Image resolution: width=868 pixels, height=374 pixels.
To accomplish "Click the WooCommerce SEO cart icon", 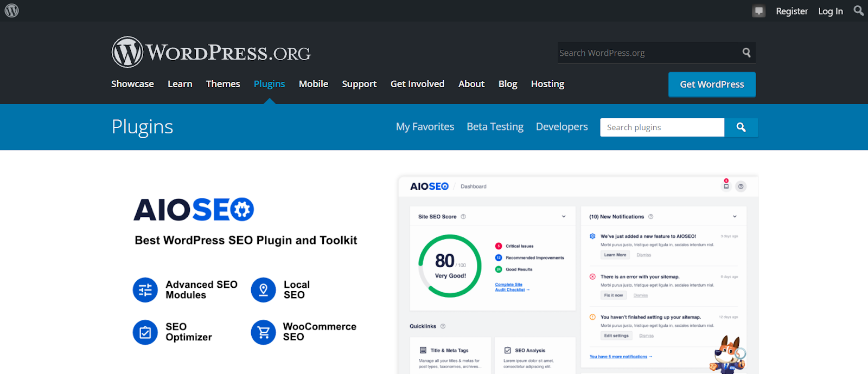I will pos(264,332).
